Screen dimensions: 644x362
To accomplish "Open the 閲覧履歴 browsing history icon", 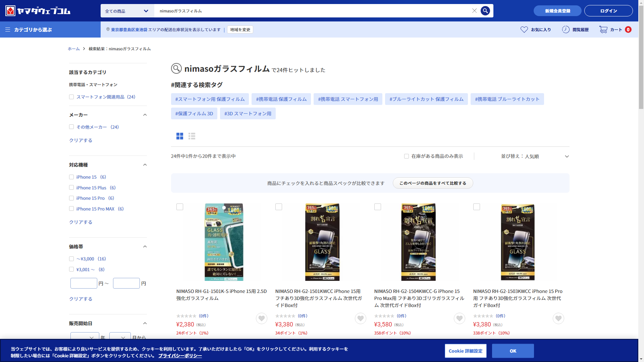I will coord(566,29).
